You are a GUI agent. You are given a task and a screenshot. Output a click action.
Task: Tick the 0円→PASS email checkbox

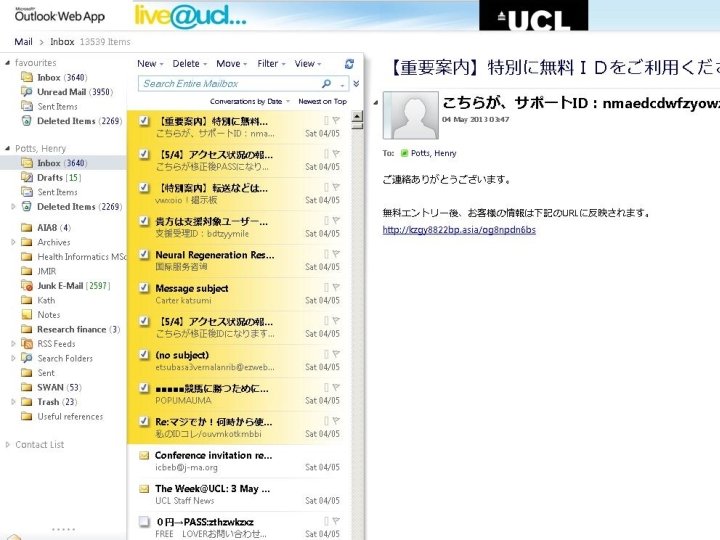click(144, 521)
